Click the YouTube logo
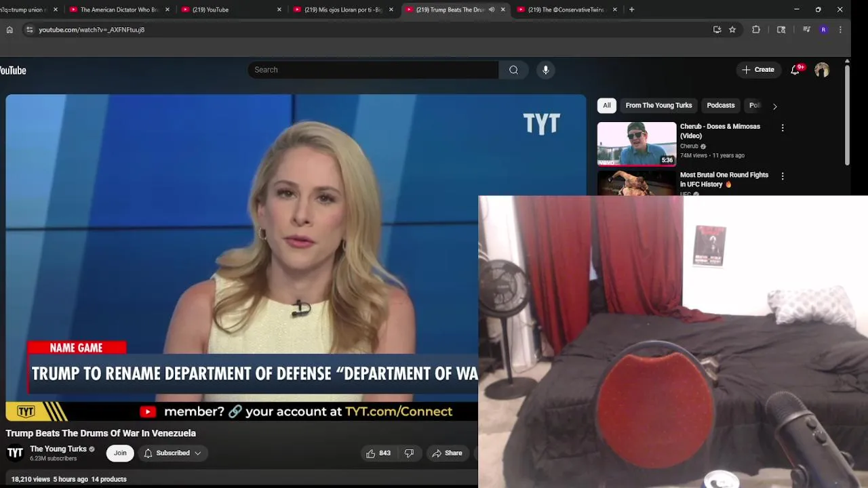This screenshot has height=488, width=868. (x=12, y=70)
